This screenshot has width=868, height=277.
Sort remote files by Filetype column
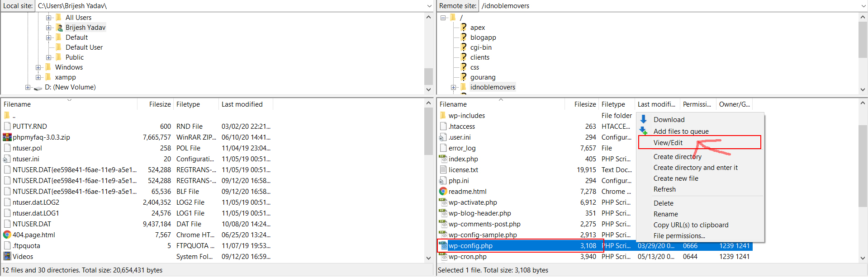coord(617,104)
